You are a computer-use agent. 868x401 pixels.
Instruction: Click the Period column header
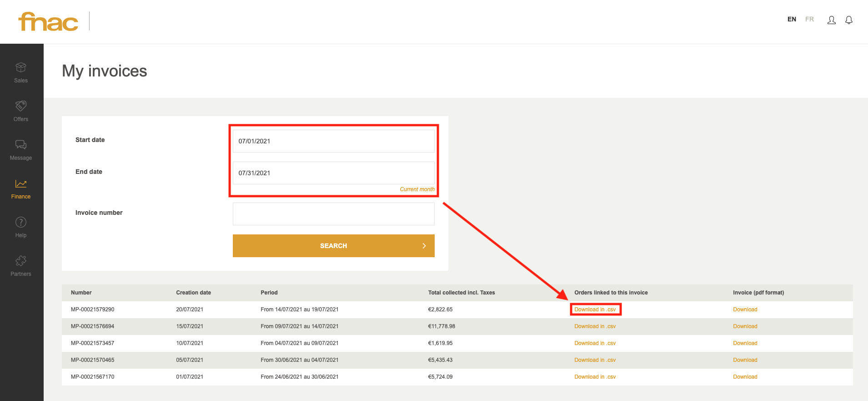coord(269,293)
